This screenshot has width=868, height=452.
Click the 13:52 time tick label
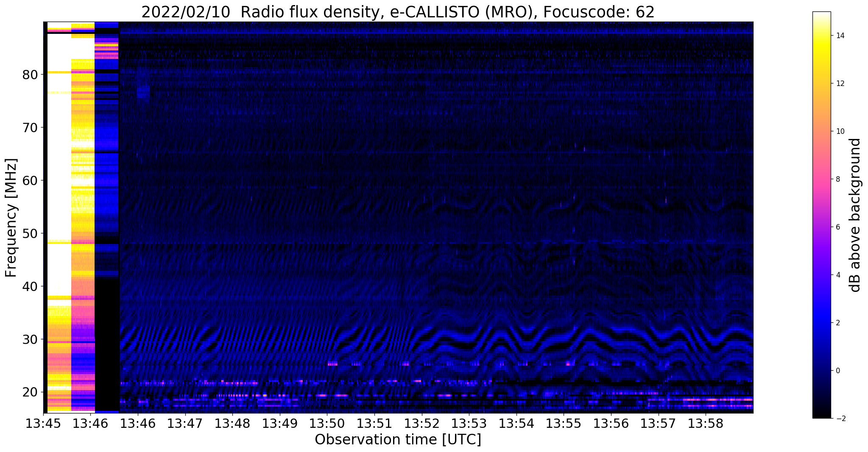click(x=421, y=423)
